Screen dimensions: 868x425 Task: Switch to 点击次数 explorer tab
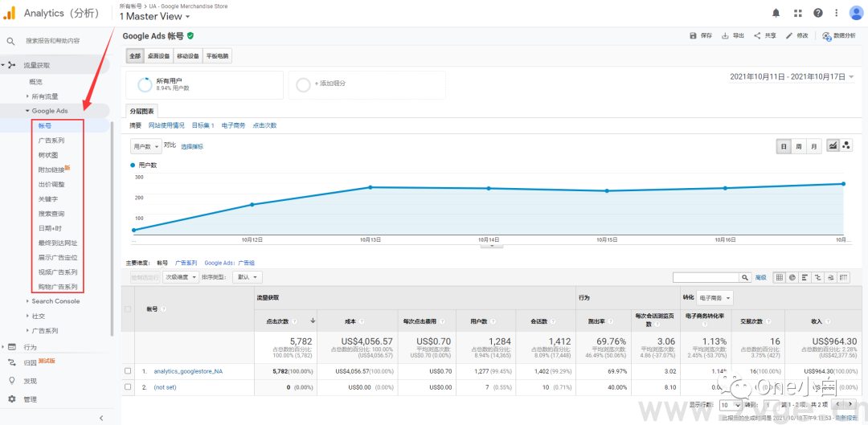[x=264, y=125]
